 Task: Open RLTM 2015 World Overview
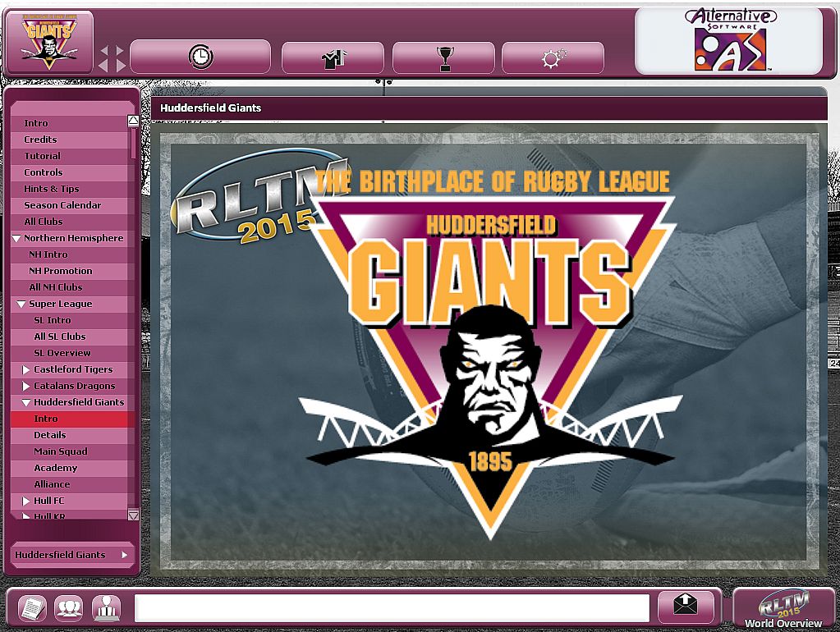click(783, 609)
